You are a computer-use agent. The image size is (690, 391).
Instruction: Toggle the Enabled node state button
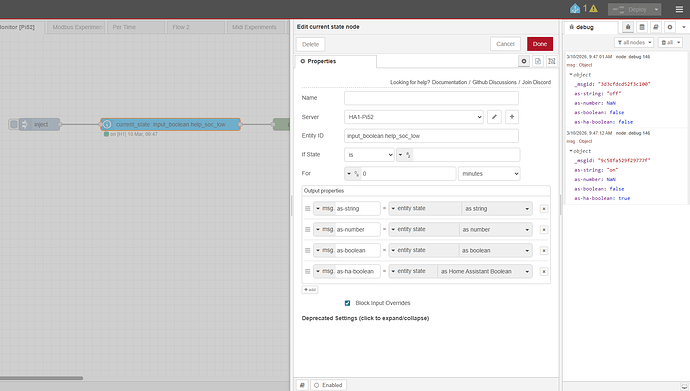click(x=328, y=385)
